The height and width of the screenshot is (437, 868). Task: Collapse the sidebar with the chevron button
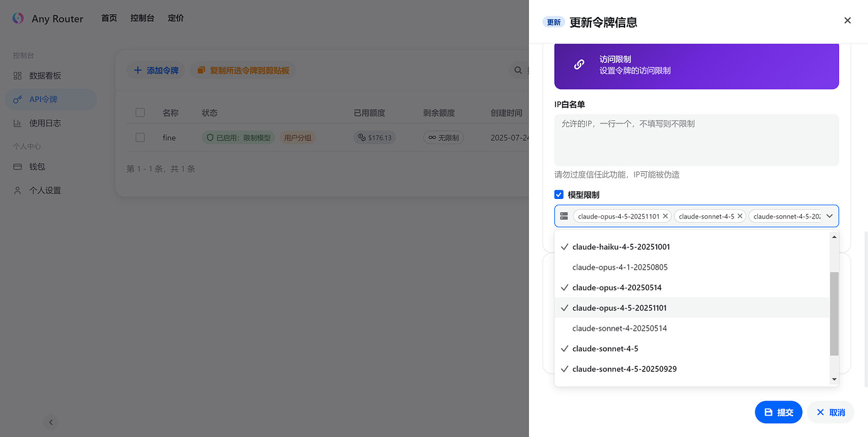(51, 423)
